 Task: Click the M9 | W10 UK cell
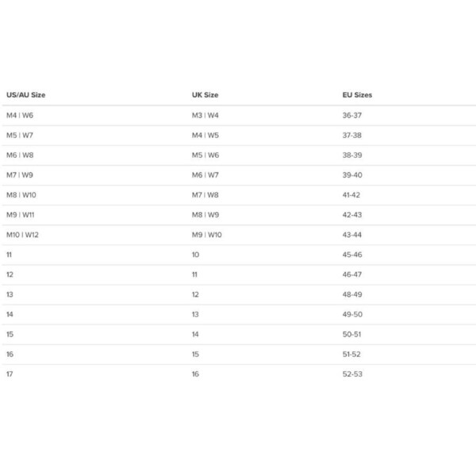click(207, 234)
